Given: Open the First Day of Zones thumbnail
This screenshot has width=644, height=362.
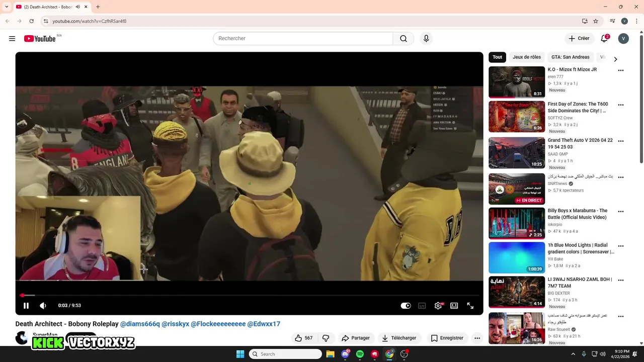Looking at the screenshot, I should (517, 117).
